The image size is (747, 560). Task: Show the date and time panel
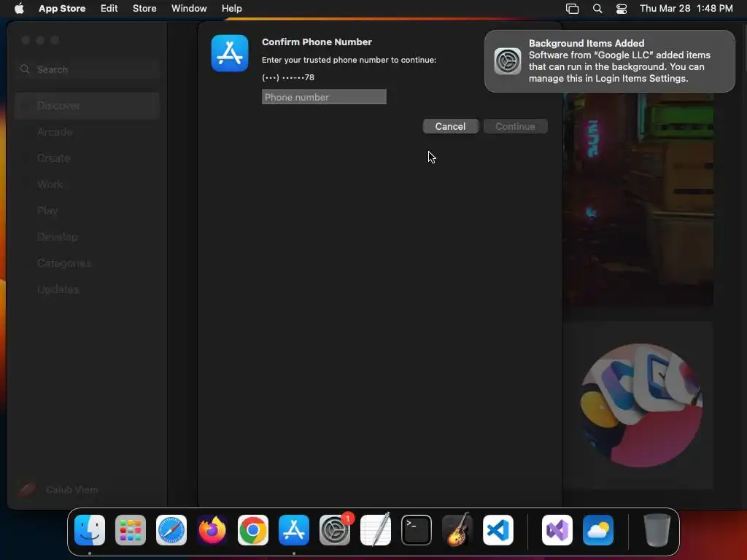point(686,8)
